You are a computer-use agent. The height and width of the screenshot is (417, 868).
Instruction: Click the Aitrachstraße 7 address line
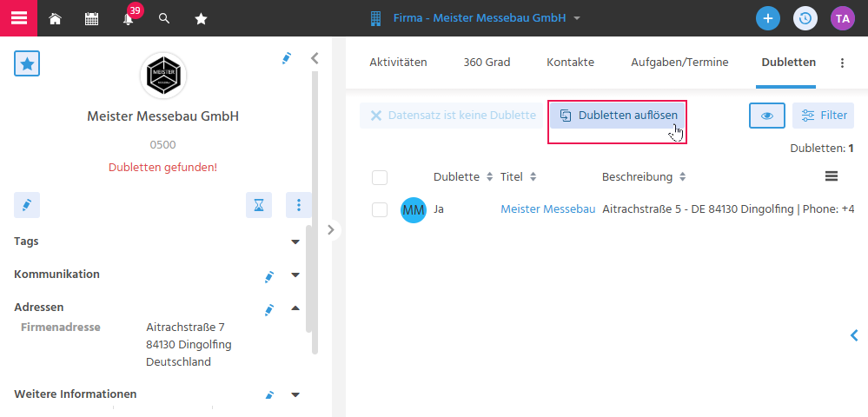coord(185,327)
